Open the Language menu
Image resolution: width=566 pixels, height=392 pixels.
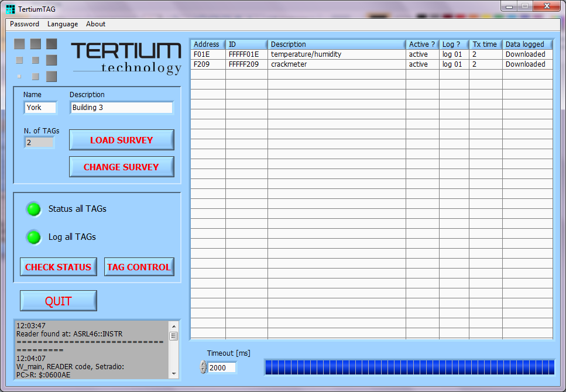coord(63,24)
